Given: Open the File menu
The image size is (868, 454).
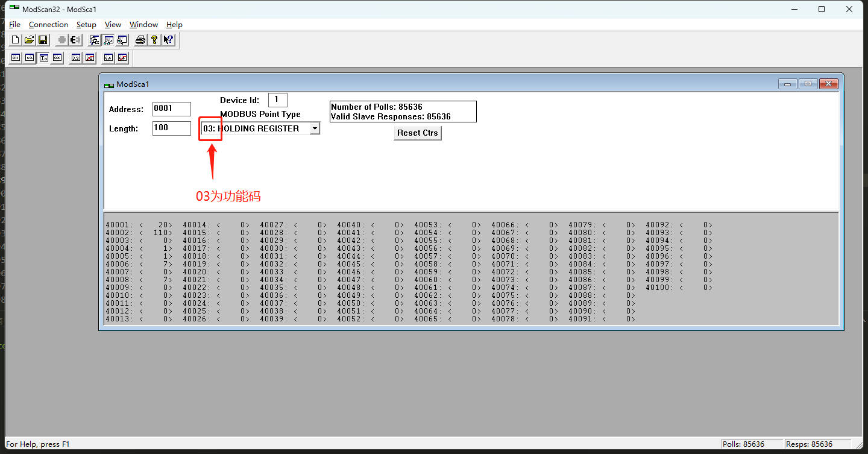Looking at the screenshot, I should tap(14, 25).
